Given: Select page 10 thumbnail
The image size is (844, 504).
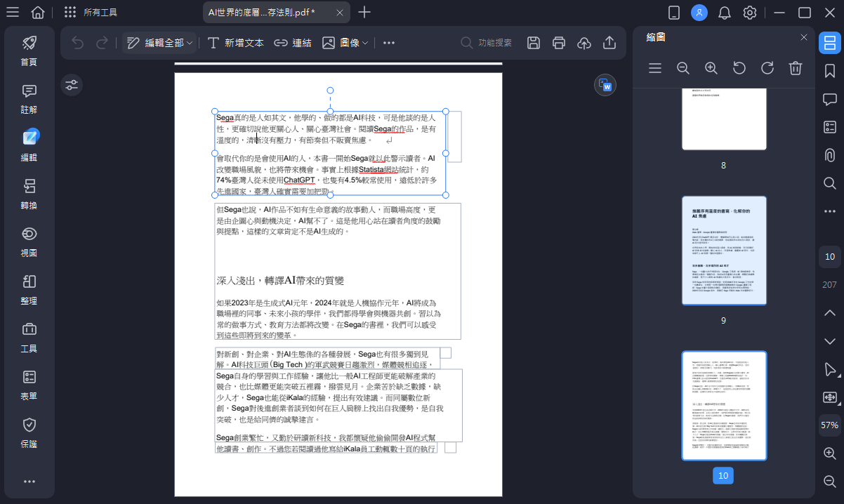Looking at the screenshot, I should pyautogui.click(x=723, y=406).
